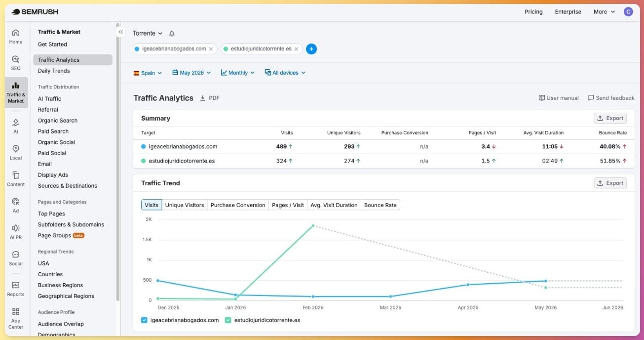The width and height of the screenshot is (644, 340).
Task: Open the user account avatar
Action: pyautogui.click(x=628, y=12)
